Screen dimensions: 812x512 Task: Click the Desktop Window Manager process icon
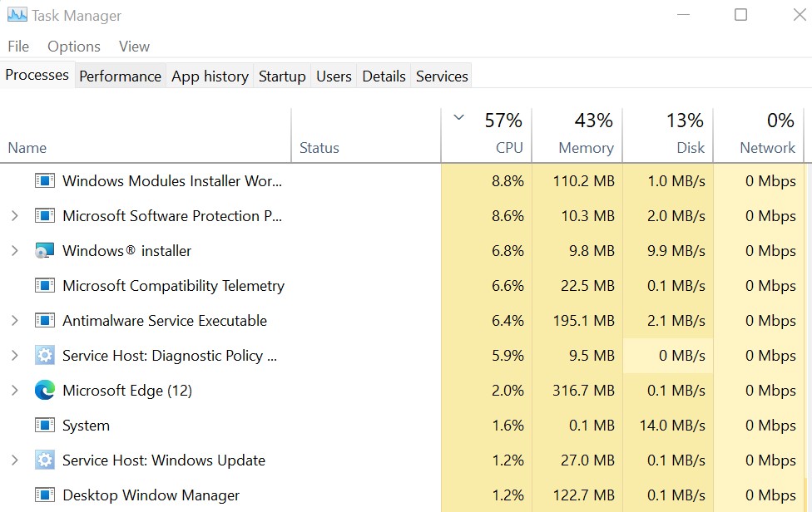tap(44, 495)
